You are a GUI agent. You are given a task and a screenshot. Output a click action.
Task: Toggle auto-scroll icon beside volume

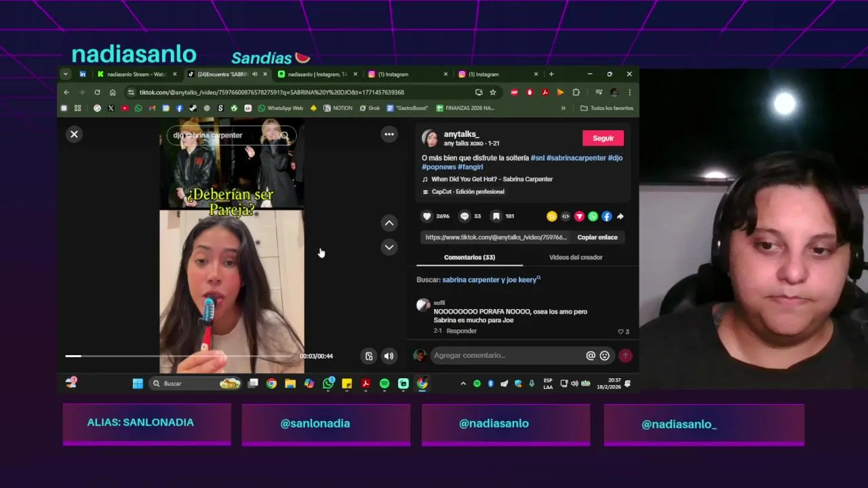pyautogui.click(x=369, y=356)
